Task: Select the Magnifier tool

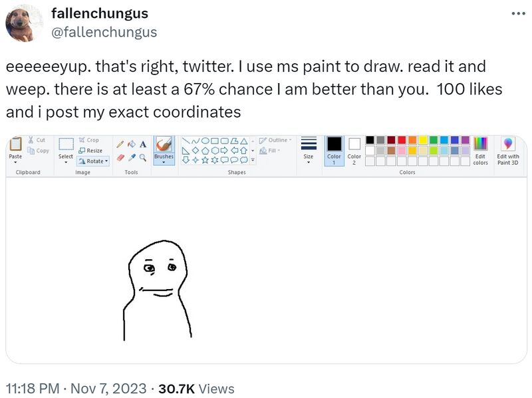Action: pyautogui.click(x=142, y=157)
